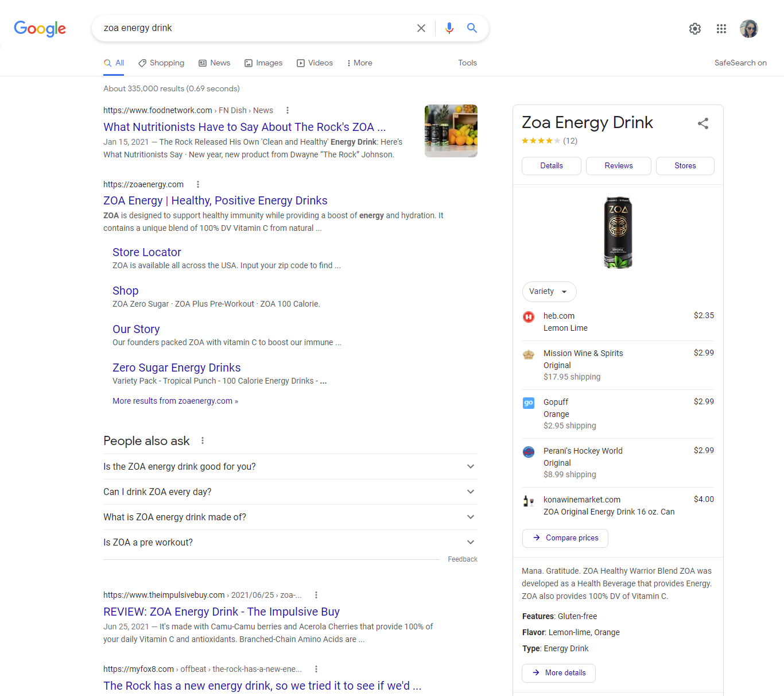Viewport: 784px width, 696px height.
Task: Click the More details button
Action: (x=558, y=673)
